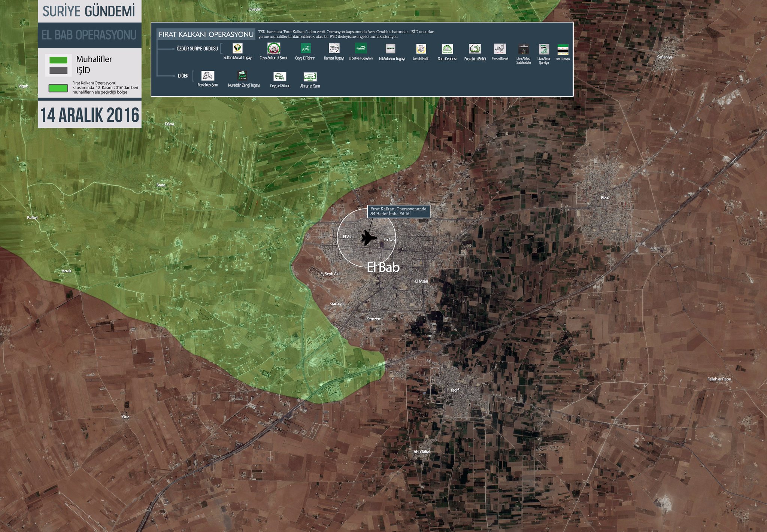Click the light green captured-area swatch
The width and height of the screenshot is (767, 532).
click(58, 88)
